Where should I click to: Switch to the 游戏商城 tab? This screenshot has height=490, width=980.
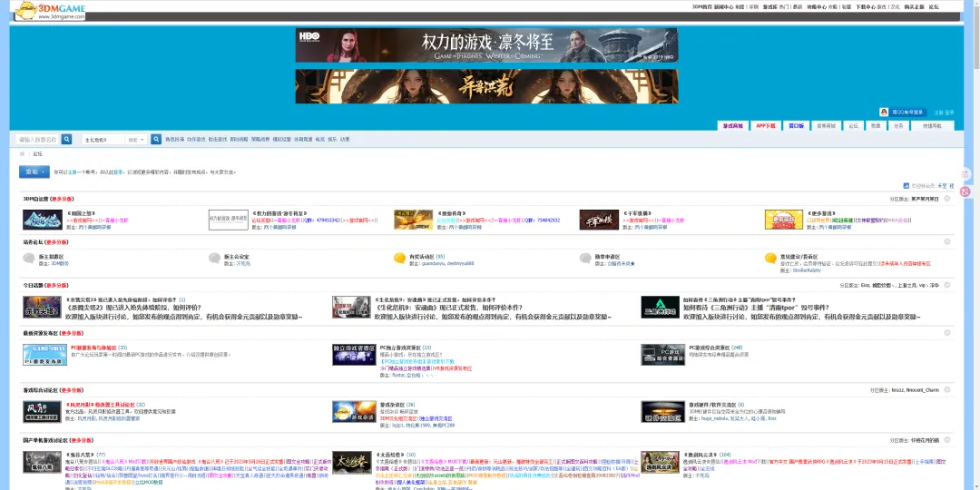[x=733, y=125]
